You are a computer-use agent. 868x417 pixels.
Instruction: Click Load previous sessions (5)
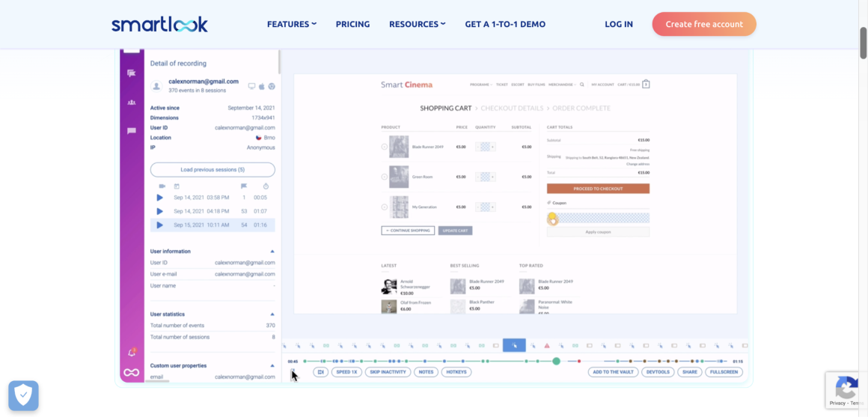(213, 169)
